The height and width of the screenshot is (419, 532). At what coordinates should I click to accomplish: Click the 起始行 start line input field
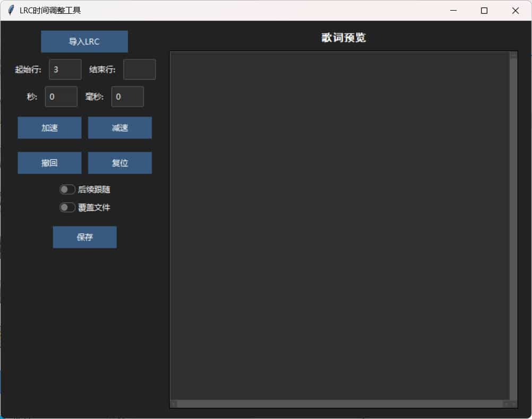pyautogui.click(x=65, y=69)
